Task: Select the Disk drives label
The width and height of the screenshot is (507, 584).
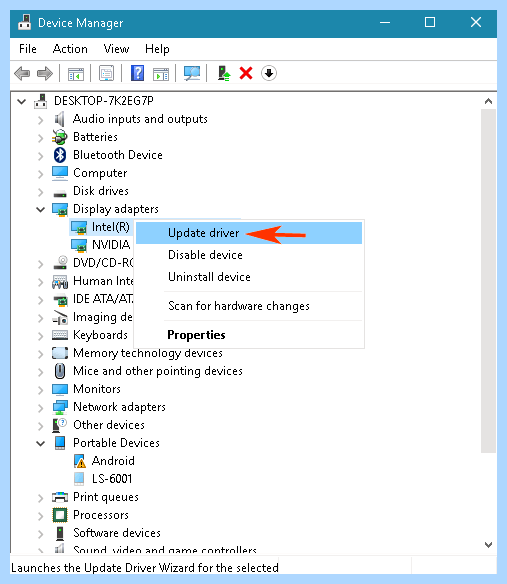Action: point(101,191)
